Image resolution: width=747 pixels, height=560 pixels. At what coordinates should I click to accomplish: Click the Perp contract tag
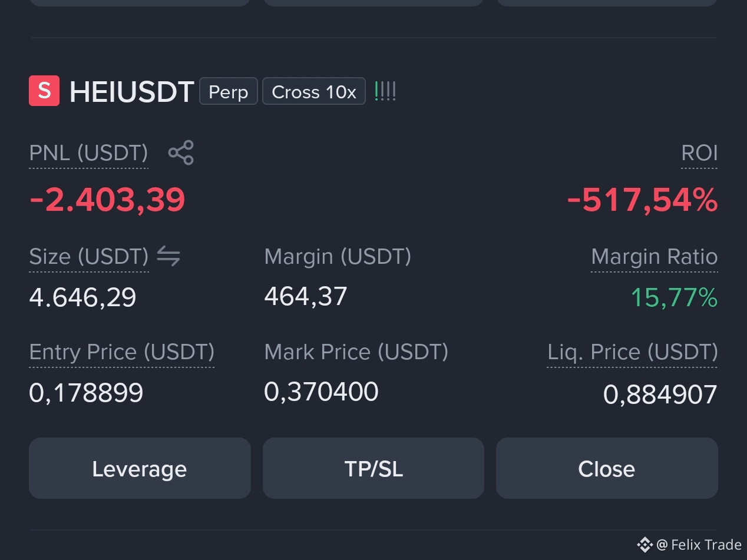(229, 92)
